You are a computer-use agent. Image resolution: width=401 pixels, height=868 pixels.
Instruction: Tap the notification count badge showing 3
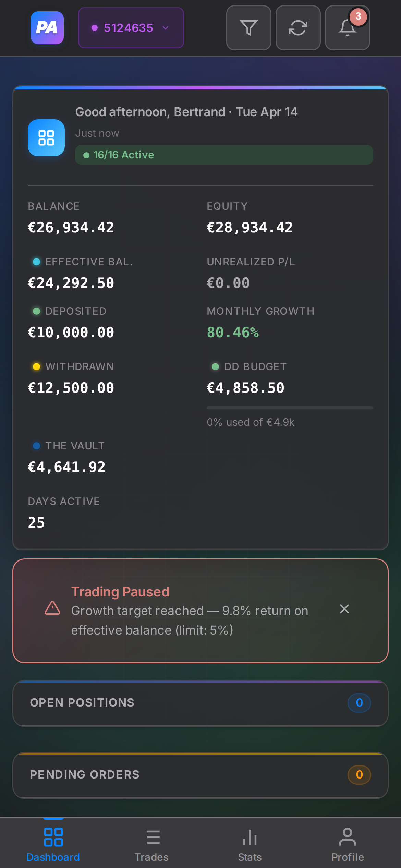358,16
